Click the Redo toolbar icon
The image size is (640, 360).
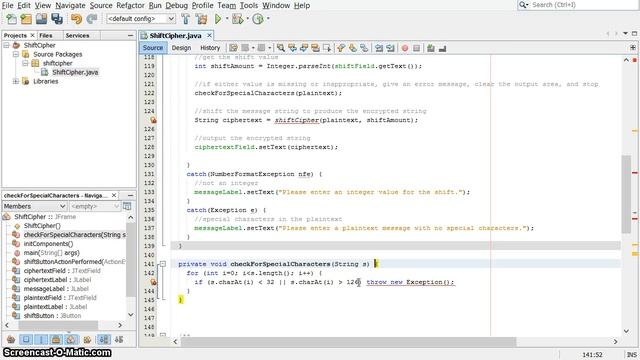[x=92, y=19]
